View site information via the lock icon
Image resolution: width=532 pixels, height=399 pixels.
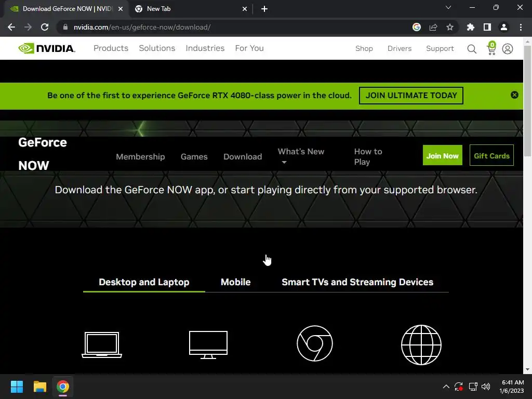point(65,27)
